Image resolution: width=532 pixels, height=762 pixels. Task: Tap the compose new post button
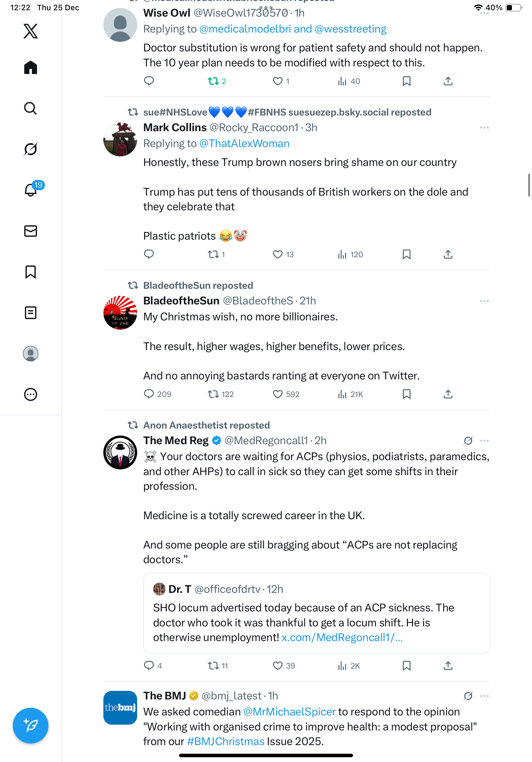click(x=31, y=726)
